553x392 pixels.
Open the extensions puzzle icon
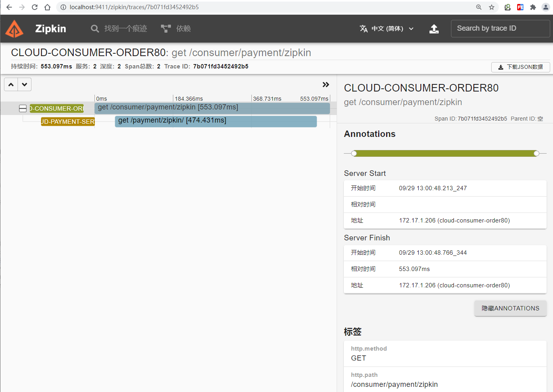coord(533,7)
